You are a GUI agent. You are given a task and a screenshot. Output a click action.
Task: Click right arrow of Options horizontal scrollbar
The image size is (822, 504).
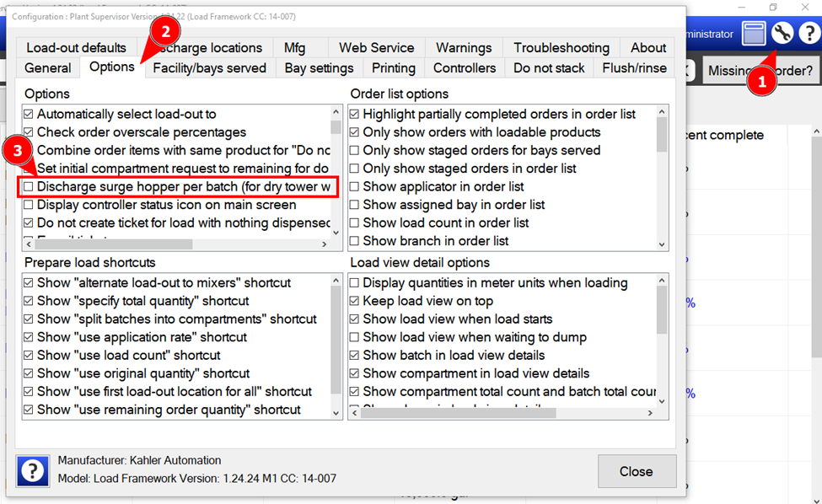[x=325, y=244]
